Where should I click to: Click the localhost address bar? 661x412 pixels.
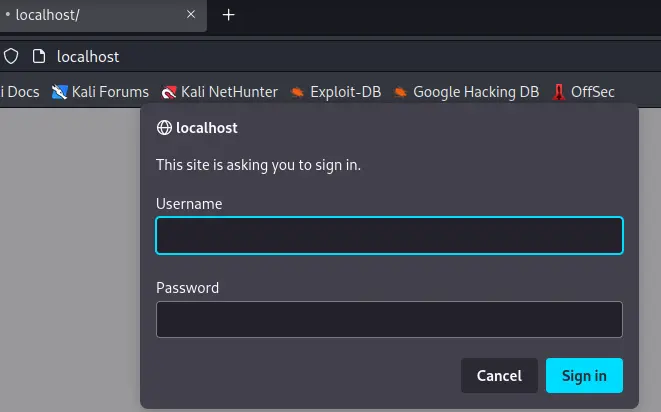[300, 56]
